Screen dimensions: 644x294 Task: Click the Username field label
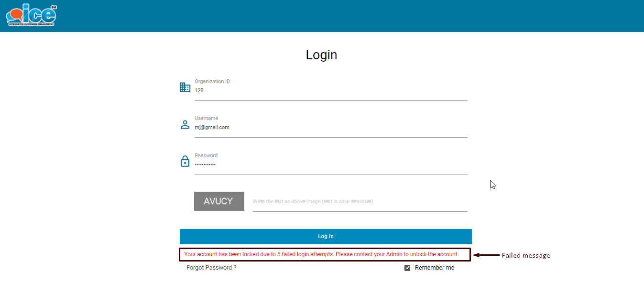[x=206, y=119]
